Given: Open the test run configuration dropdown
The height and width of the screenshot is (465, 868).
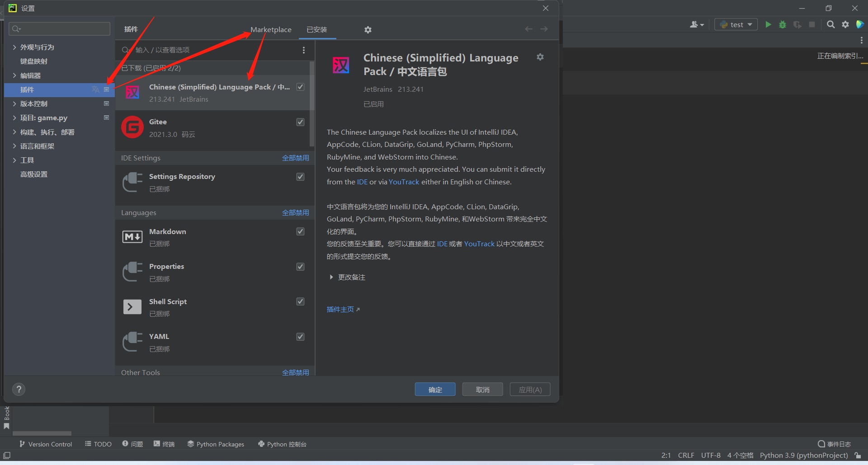Looking at the screenshot, I should pos(736,24).
